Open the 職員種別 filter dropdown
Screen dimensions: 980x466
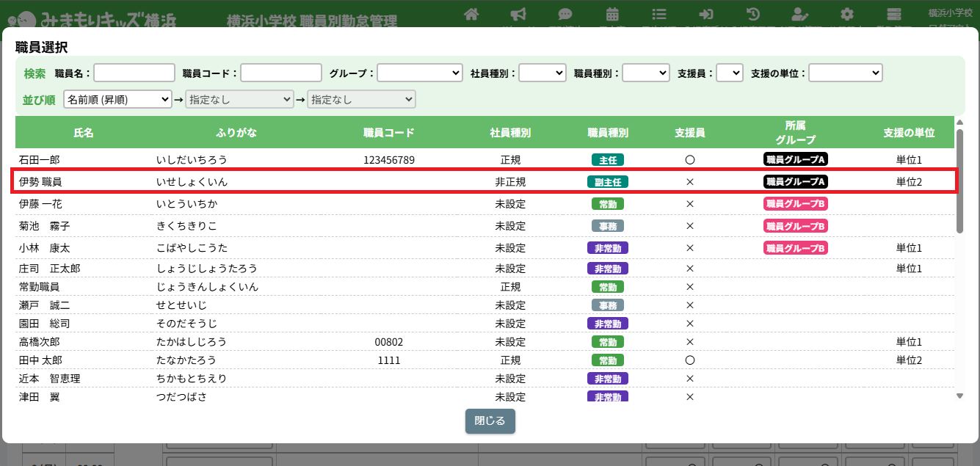[646, 73]
